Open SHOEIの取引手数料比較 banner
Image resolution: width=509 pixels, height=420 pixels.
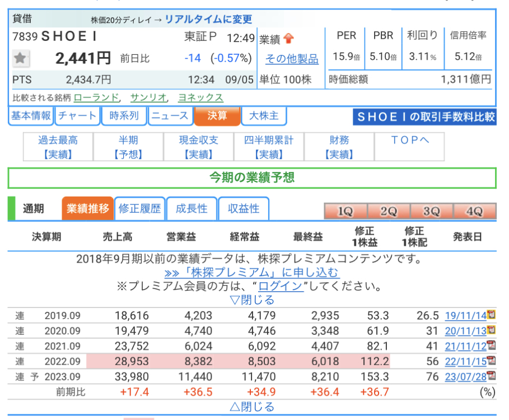click(x=424, y=117)
